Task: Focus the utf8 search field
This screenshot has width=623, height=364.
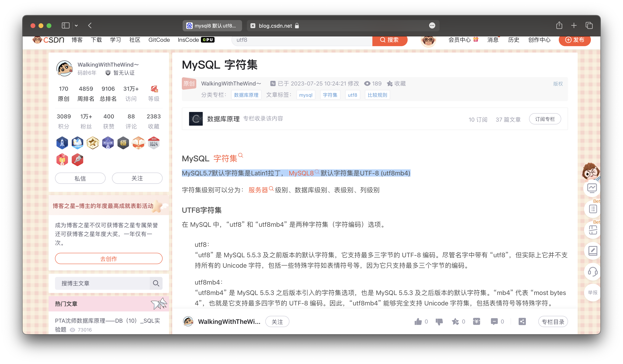Action: (302, 40)
